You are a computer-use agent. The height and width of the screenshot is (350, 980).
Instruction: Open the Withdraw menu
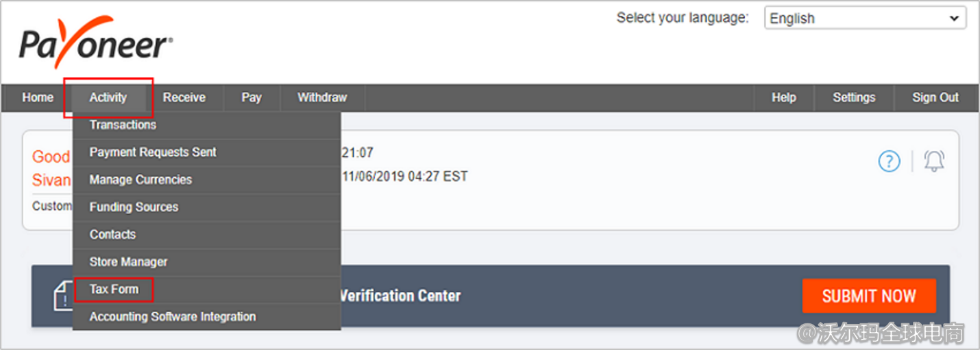click(322, 97)
